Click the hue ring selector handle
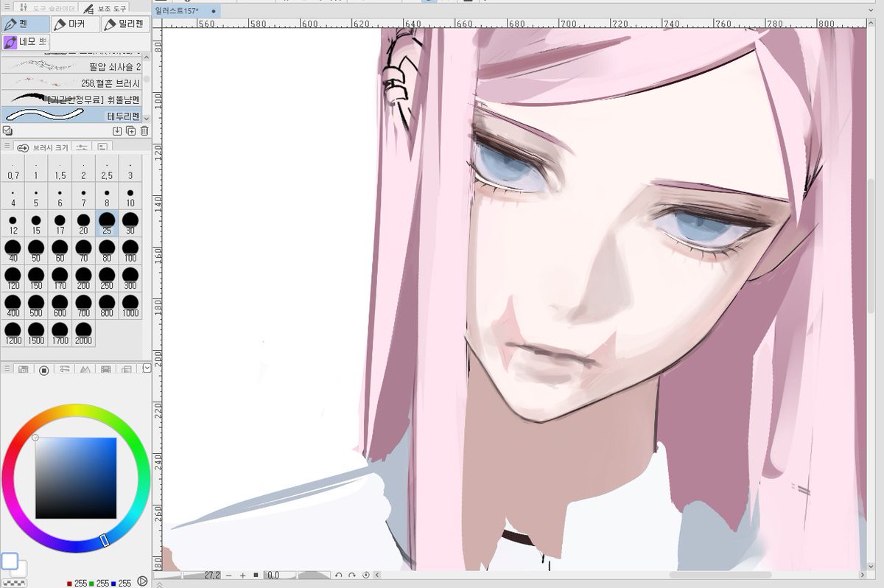The image size is (884, 588). click(105, 540)
